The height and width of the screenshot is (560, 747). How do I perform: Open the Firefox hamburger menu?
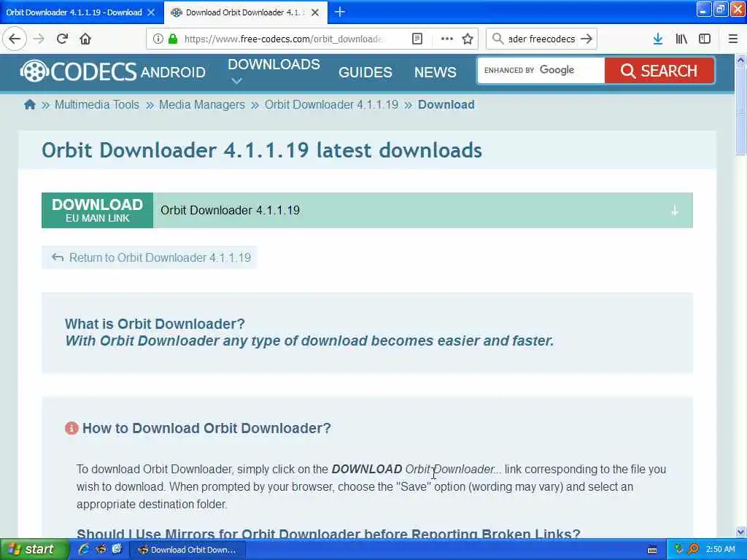tap(732, 39)
